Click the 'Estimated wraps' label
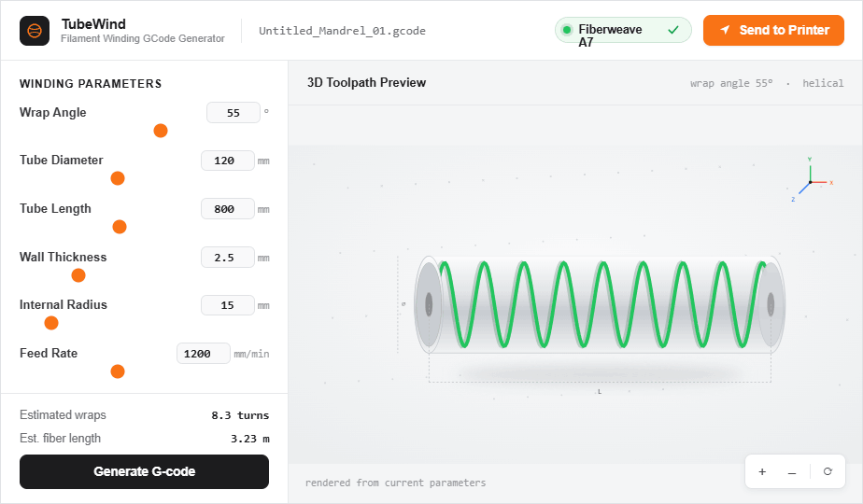The image size is (863, 504). click(x=63, y=414)
